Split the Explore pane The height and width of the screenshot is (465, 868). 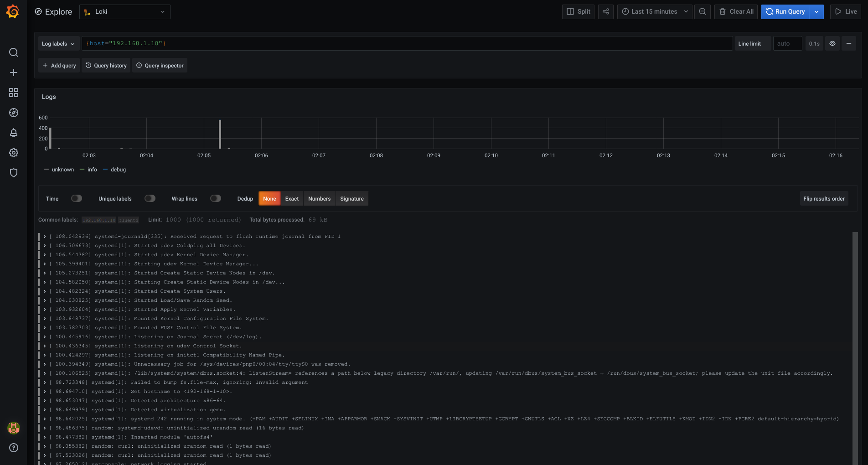coord(578,12)
